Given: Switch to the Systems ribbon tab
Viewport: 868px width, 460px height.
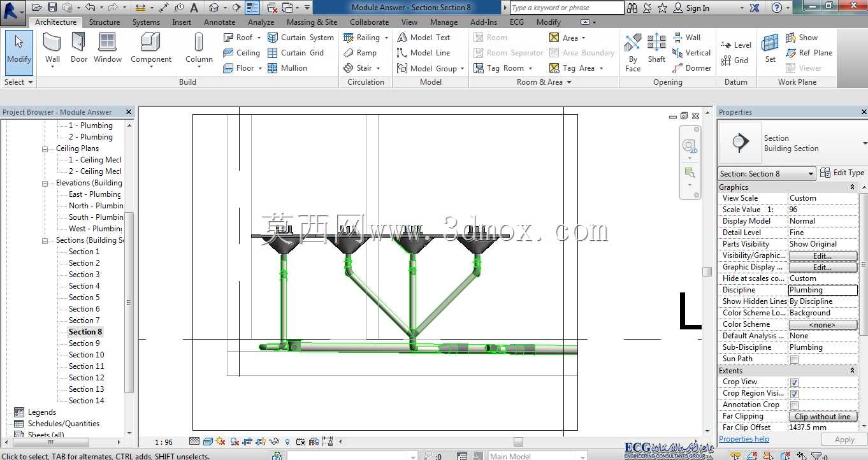Looking at the screenshot, I should pos(146,22).
